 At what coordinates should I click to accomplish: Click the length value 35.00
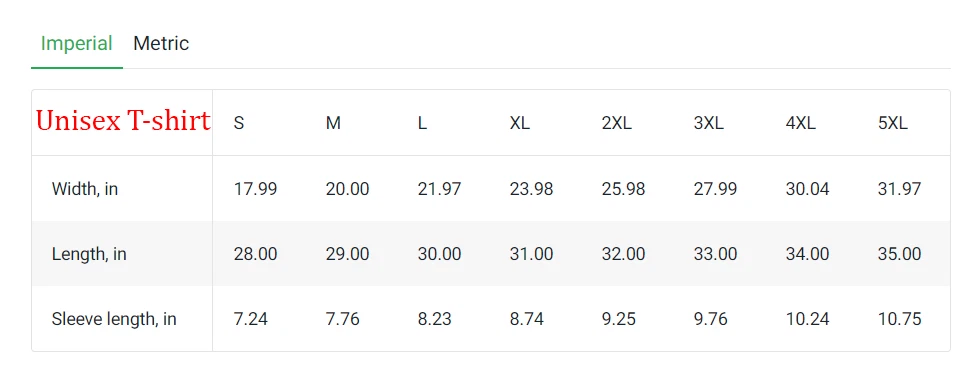(x=900, y=254)
